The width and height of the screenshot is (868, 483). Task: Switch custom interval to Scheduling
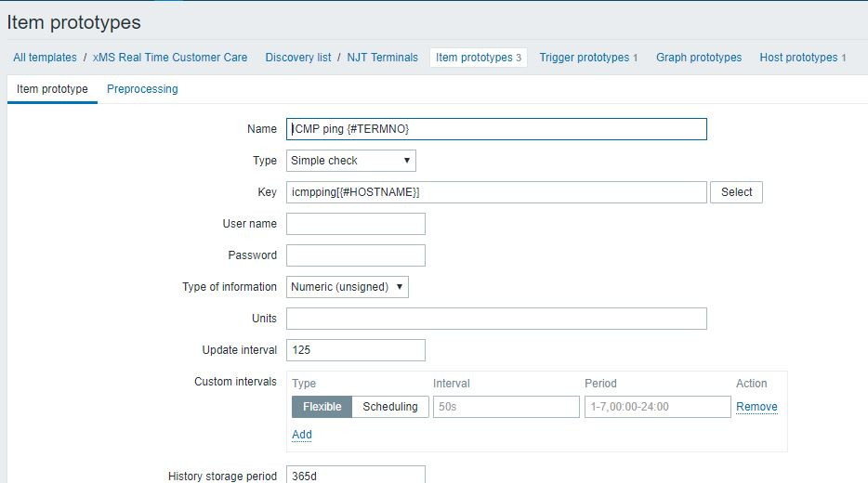[x=389, y=407]
